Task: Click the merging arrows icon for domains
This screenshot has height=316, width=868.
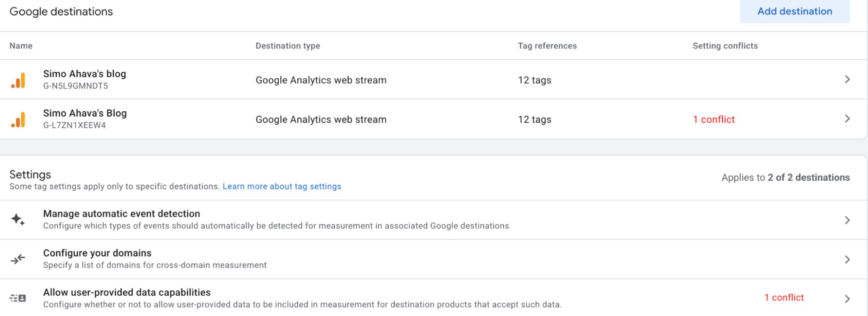Action: tap(18, 259)
